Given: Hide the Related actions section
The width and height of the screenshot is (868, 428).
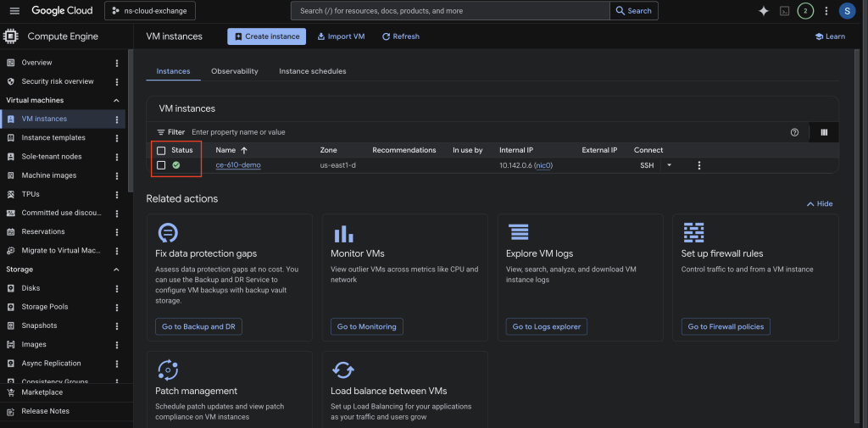Looking at the screenshot, I should pos(820,203).
